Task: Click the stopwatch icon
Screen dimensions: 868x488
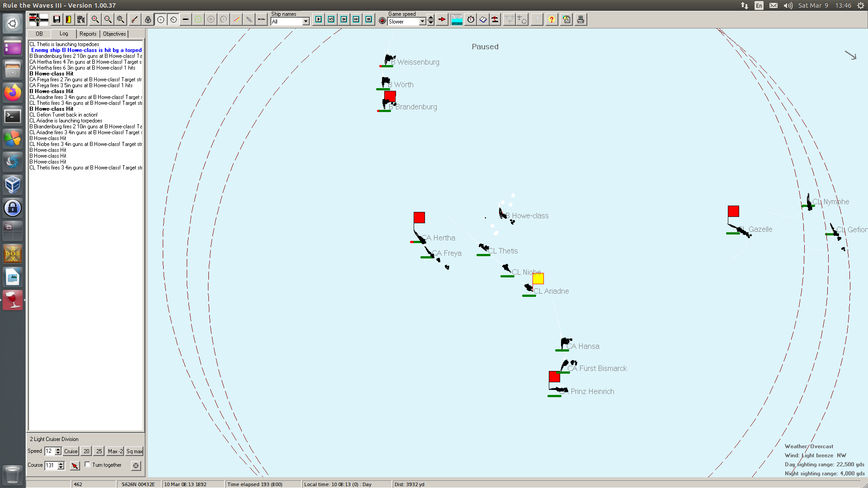Action: (x=471, y=19)
